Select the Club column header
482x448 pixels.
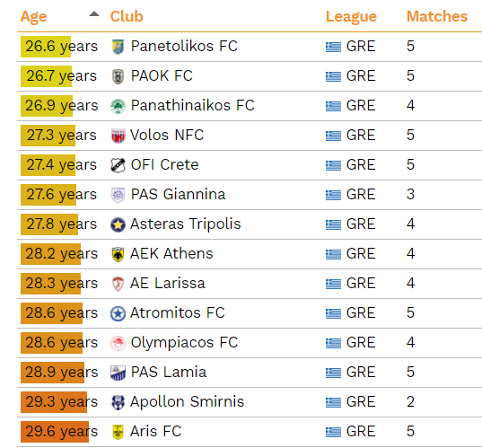tap(127, 16)
